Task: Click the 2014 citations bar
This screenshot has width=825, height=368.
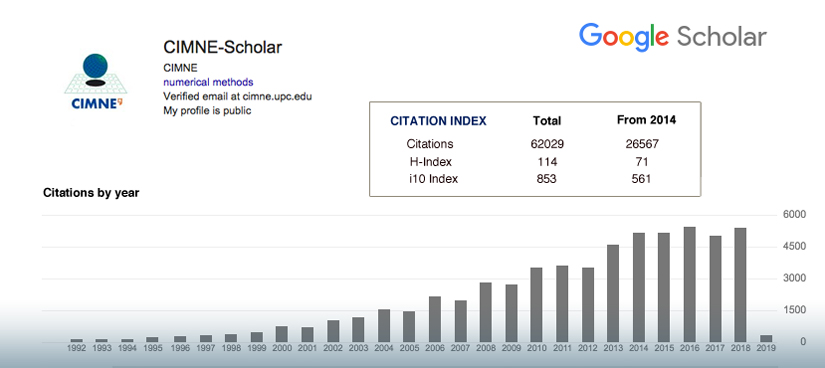Action: (x=639, y=287)
